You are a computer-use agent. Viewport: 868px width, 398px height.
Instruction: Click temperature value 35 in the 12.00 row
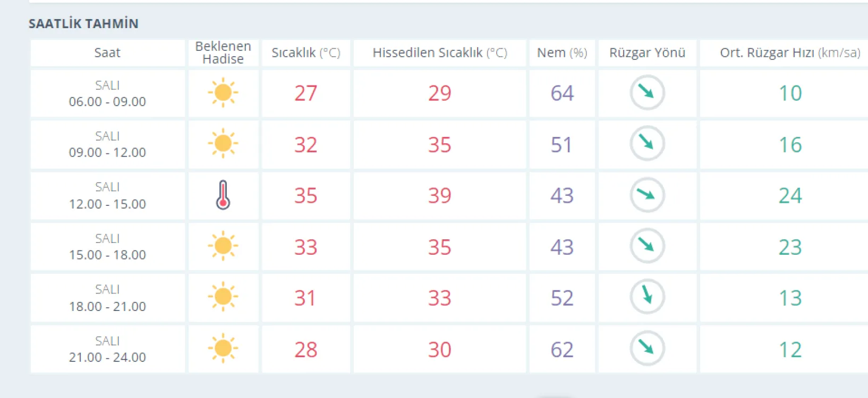click(x=305, y=195)
